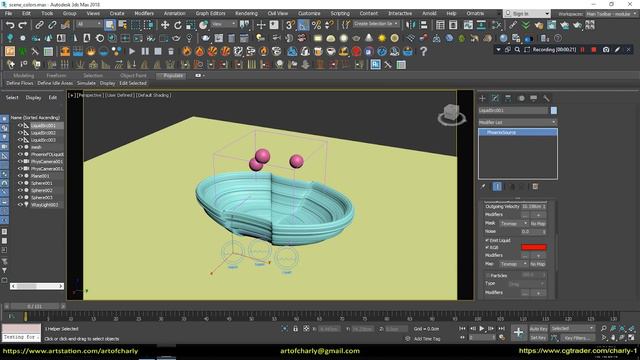This screenshot has width=640, height=360.
Task: Open the Graph Editors menu
Action: click(x=210, y=13)
